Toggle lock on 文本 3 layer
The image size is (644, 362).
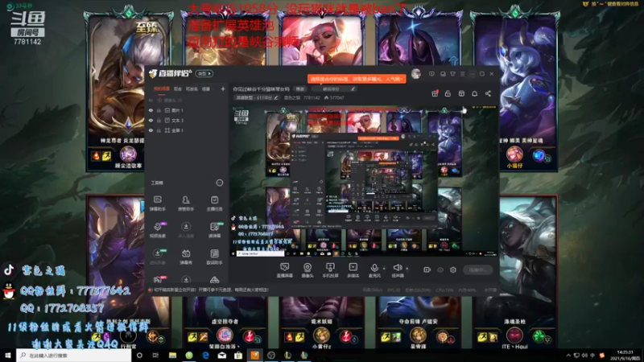[x=159, y=120]
